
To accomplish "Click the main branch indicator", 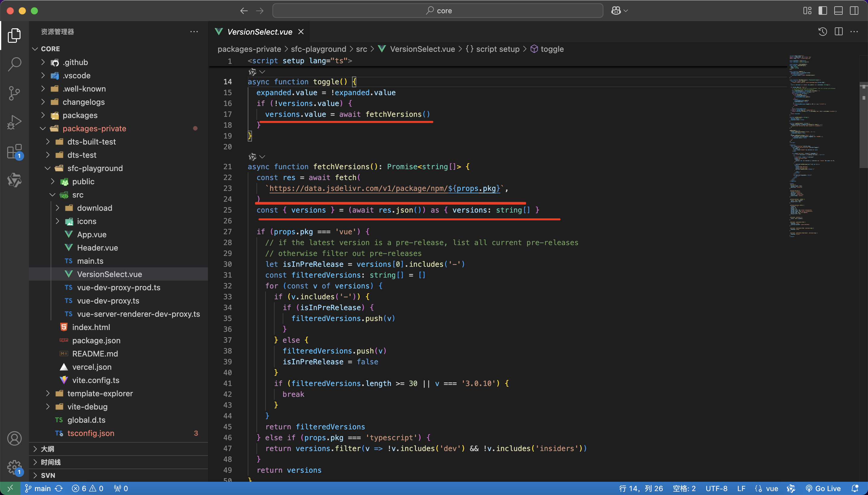I will tap(37, 489).
